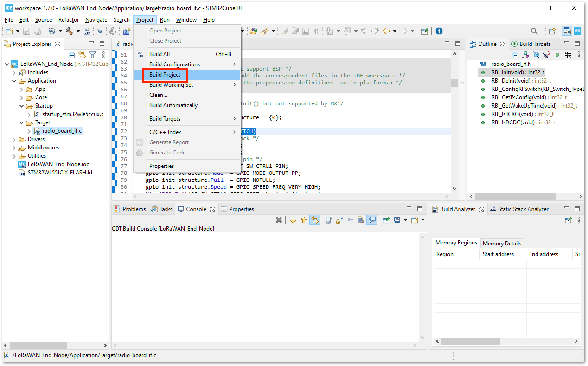Click the New file toolbar icon
The width and height of the screenshot is (588, 366).
(9, 31)
